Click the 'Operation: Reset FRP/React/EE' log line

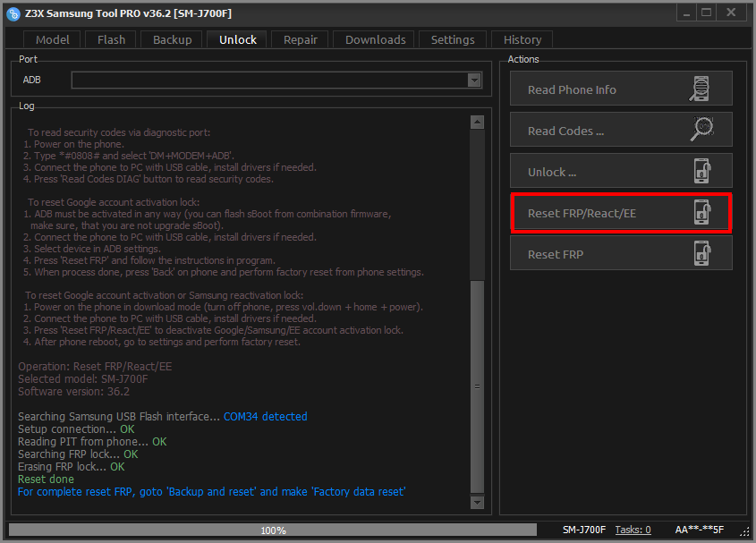pyautogui.click(x=95, y=367)
